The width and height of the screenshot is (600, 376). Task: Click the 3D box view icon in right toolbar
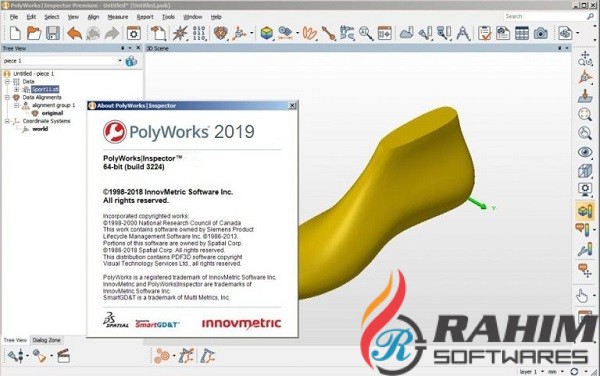[585, 171]
